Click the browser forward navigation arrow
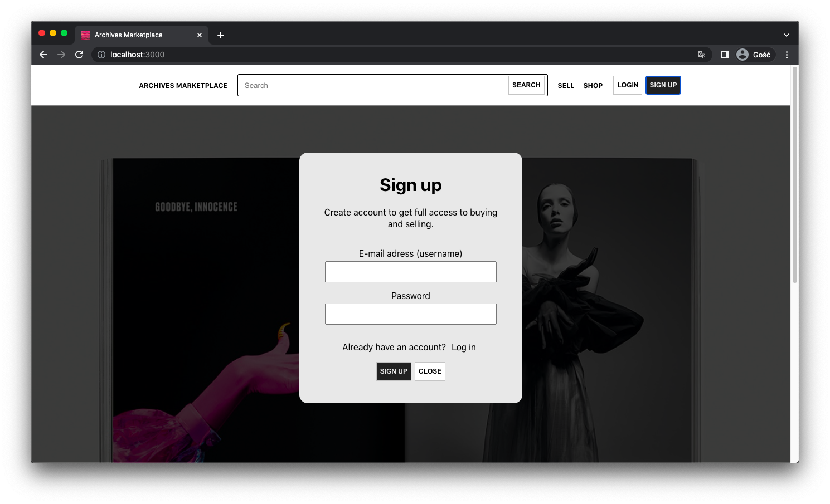 click(x=61, y=55)
